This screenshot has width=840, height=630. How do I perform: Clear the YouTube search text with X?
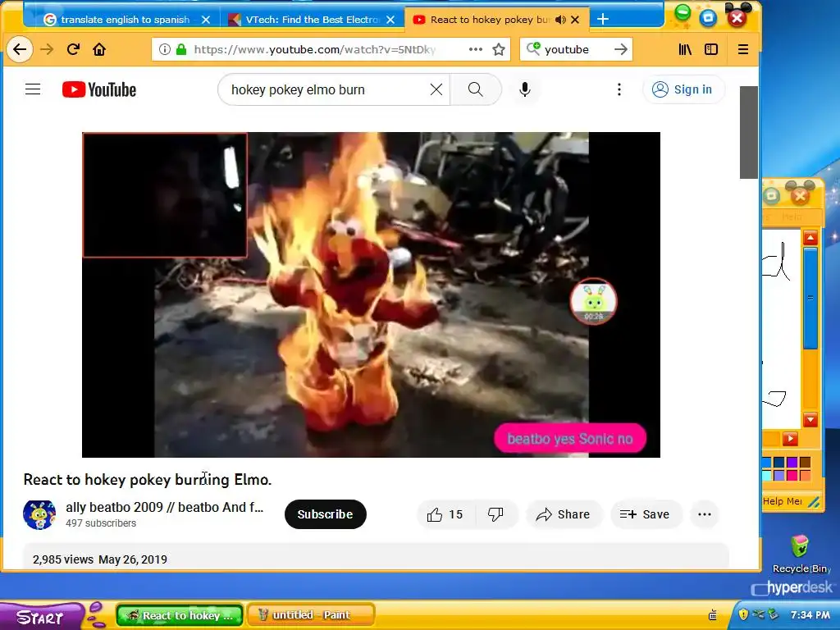point(436,89)
